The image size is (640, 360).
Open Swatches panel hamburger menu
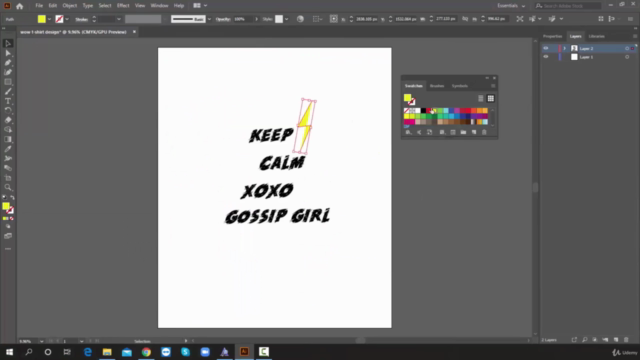[x=493, y=86]
